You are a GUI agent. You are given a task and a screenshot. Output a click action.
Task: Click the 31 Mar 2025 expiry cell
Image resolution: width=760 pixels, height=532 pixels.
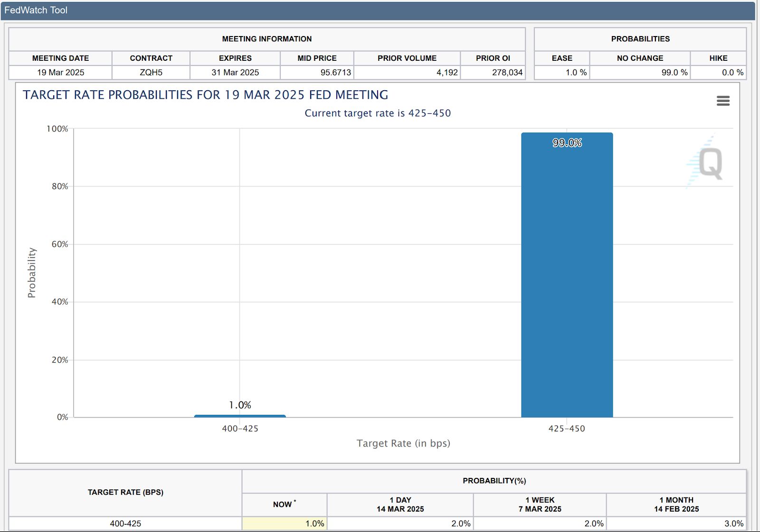[235, 72]
